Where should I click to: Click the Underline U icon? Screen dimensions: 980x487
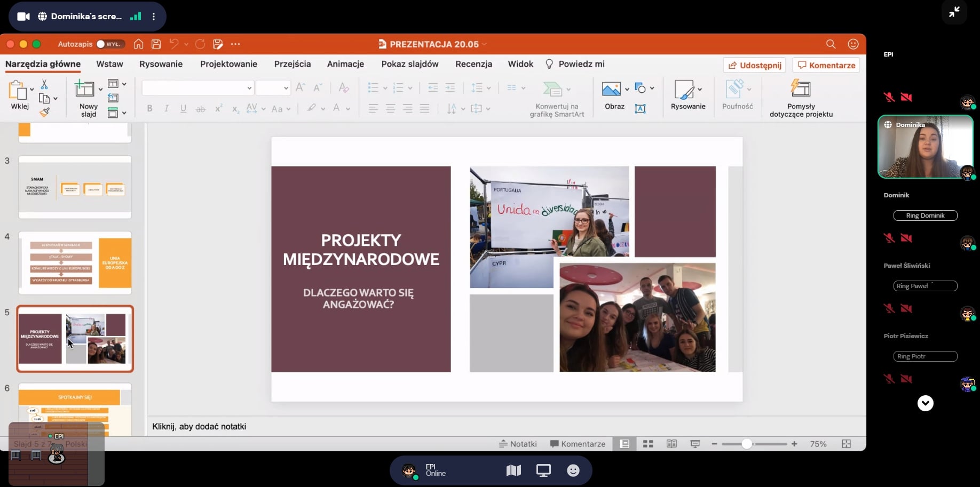(183, 108)
